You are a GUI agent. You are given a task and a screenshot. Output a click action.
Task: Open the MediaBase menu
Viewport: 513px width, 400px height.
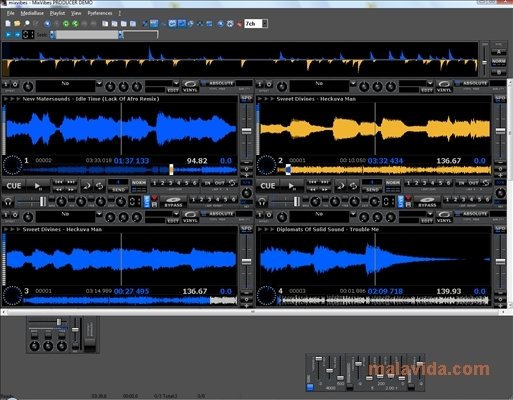coord(32,13)
